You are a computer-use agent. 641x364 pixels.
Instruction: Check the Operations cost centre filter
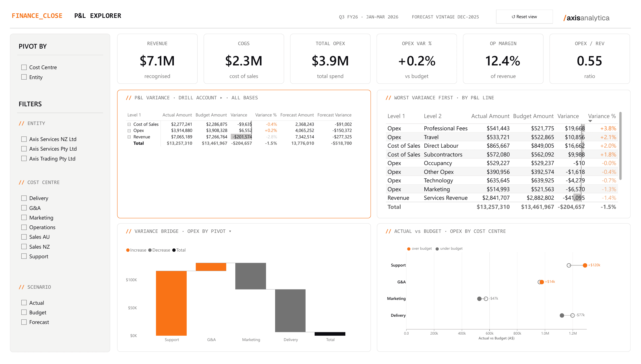(24, 227)
